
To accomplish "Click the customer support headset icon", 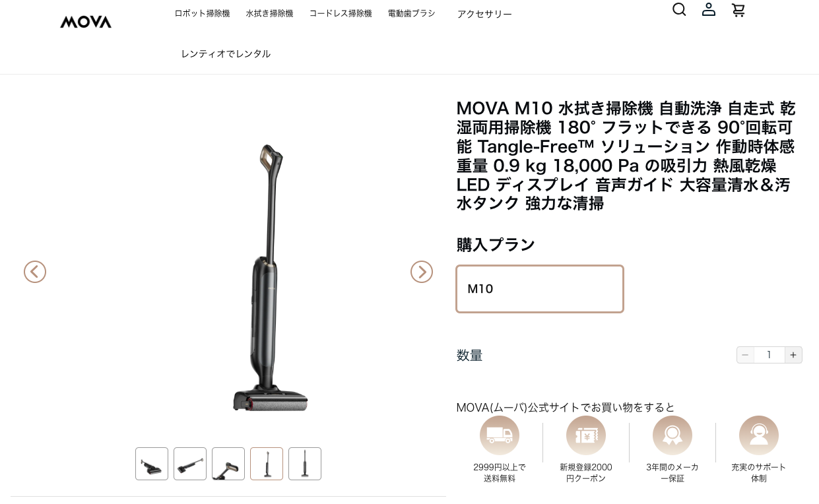I will coord(759,435).
